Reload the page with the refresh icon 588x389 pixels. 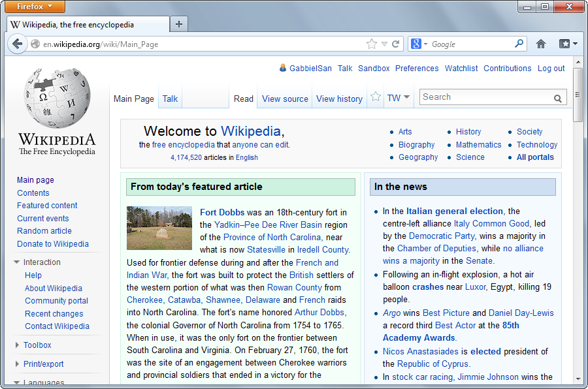click(396, 44)
